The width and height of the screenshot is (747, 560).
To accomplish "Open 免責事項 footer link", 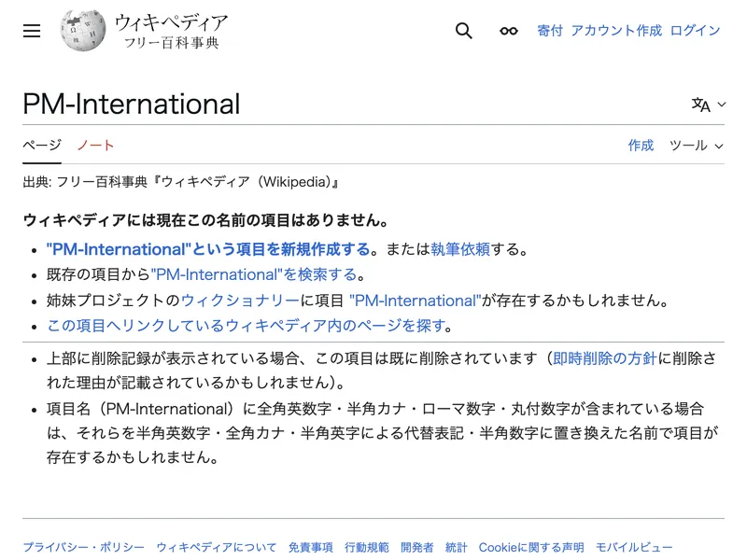I will pos(311,548).
